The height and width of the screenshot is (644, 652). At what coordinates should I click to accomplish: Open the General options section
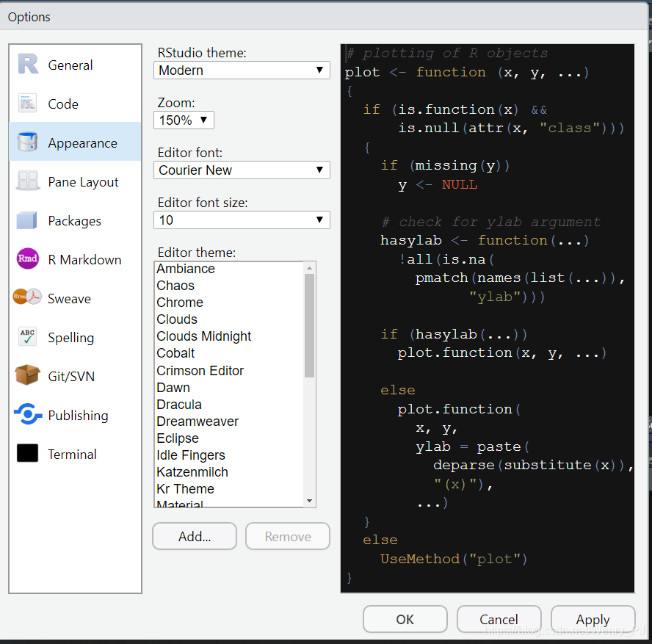75,65
